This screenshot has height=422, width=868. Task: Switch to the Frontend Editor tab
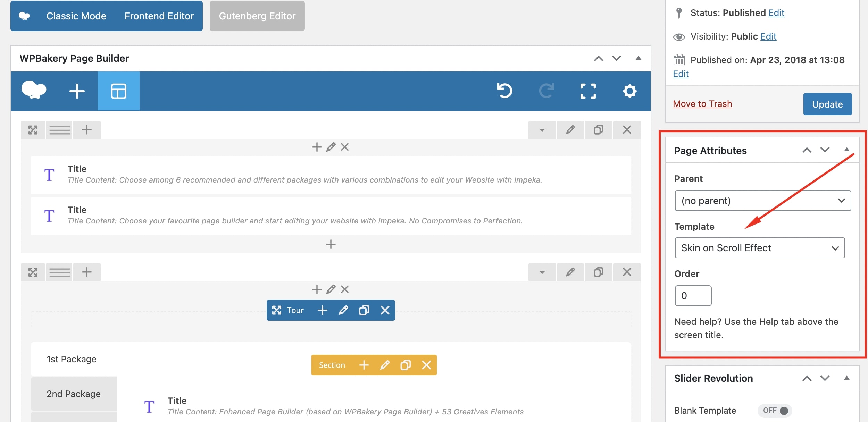pos(159,16)
